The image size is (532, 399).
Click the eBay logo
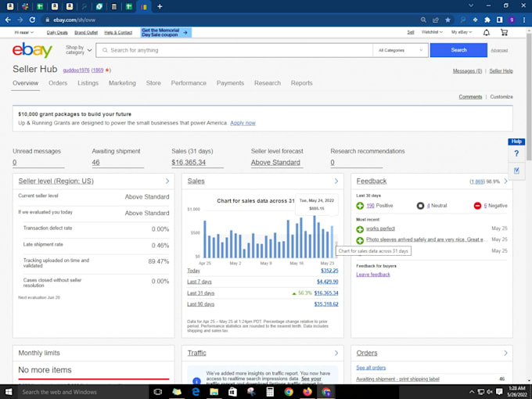click(x=32, y=50)
